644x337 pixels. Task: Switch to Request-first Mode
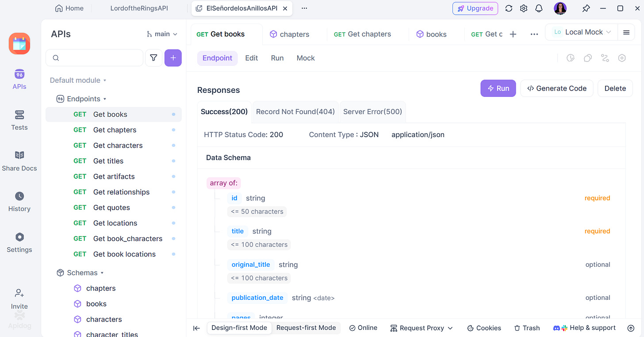click(306, 328)
